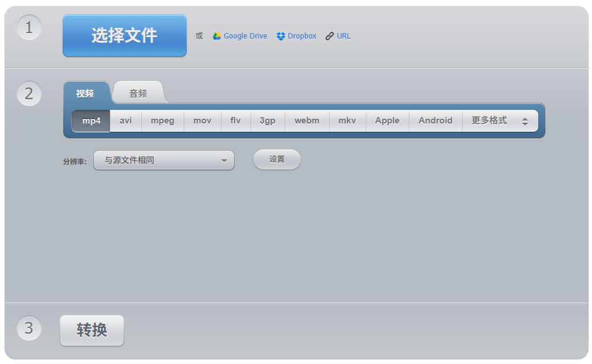Open the Google Drive icon

(x=217, y=36)
